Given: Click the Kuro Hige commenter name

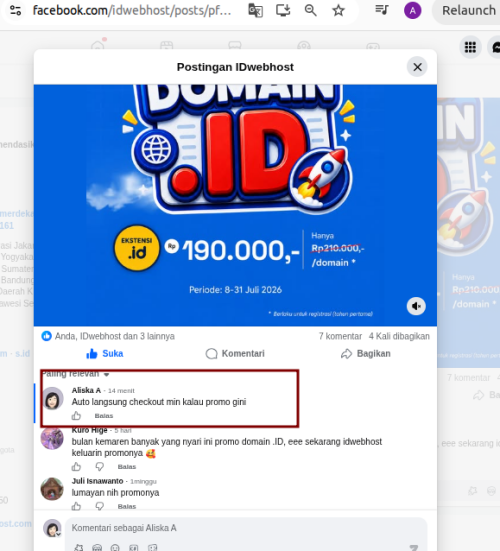Looking at the screenshot, I should pyautogui.click(x=89, y=430).
